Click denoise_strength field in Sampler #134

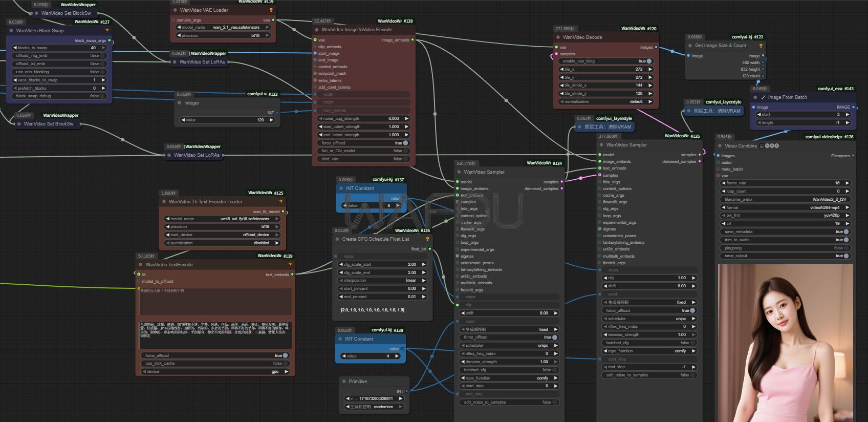tap(509, 362)
